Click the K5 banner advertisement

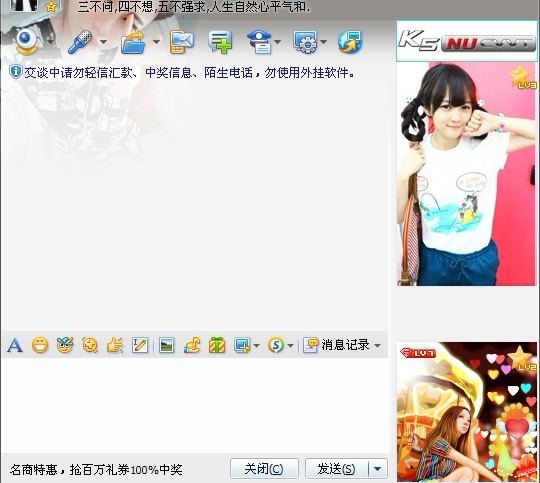467,41
